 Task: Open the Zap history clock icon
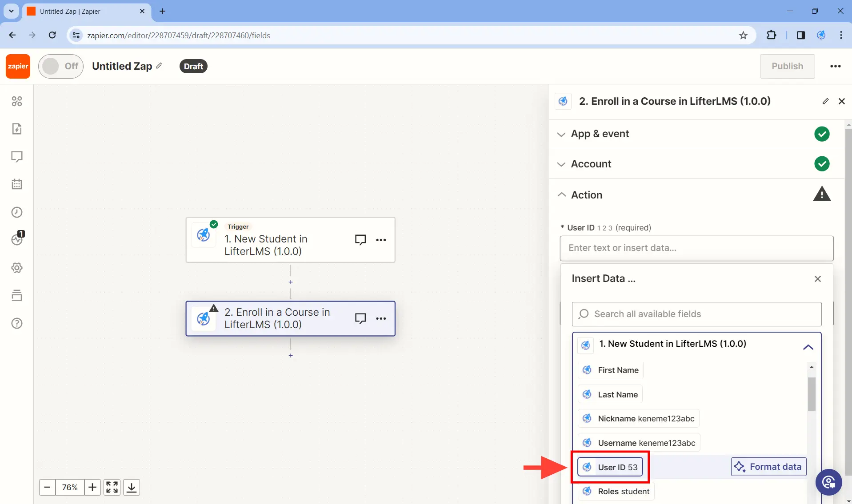[17, 212]
